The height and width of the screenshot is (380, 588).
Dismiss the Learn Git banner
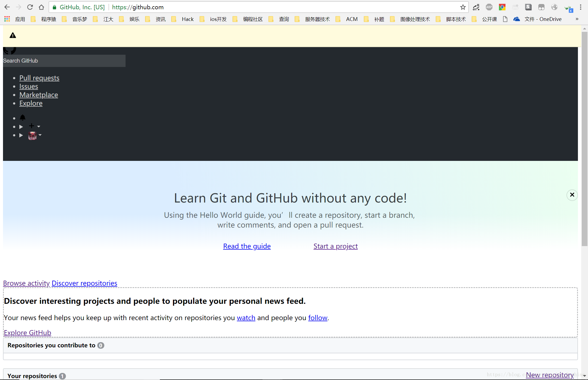click(572, 195)
